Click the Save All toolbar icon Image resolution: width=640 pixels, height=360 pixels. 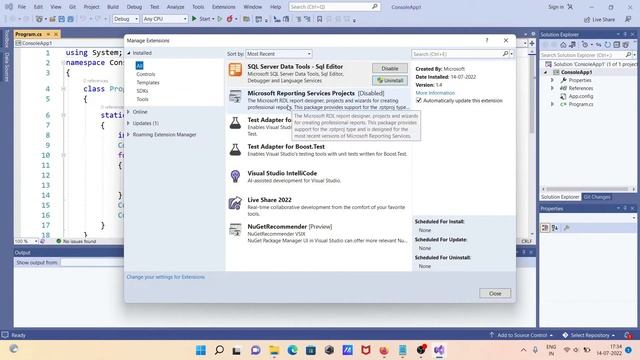click(x=70, y=19)
